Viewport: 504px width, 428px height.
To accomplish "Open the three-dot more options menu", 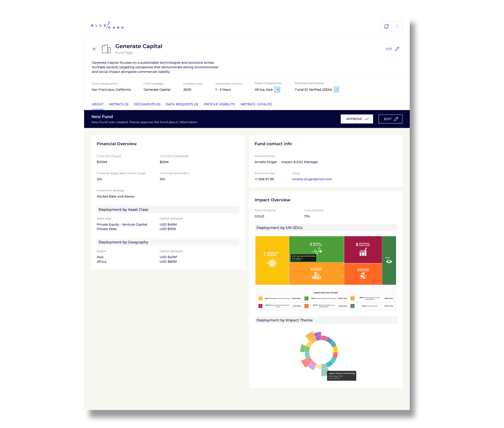I will click(397, 27).
